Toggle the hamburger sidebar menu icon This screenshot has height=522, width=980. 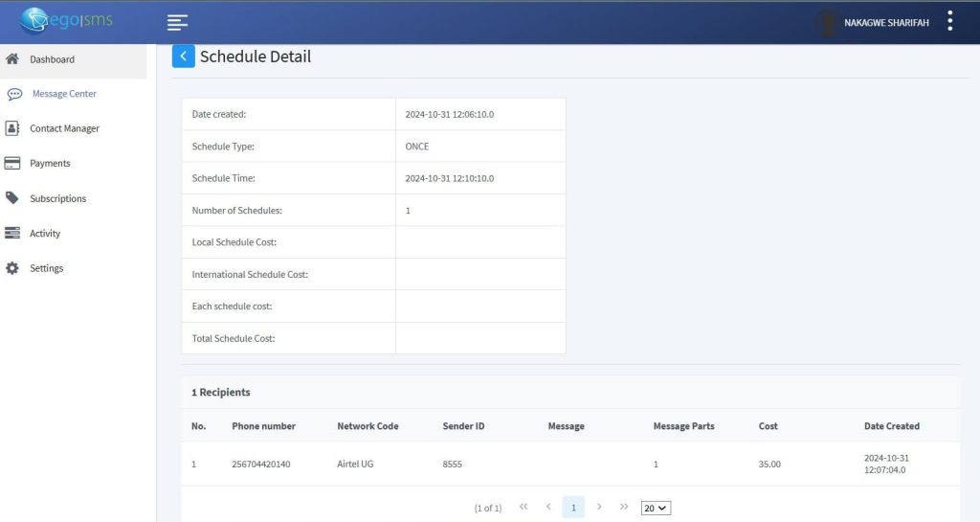click(177, 22)
